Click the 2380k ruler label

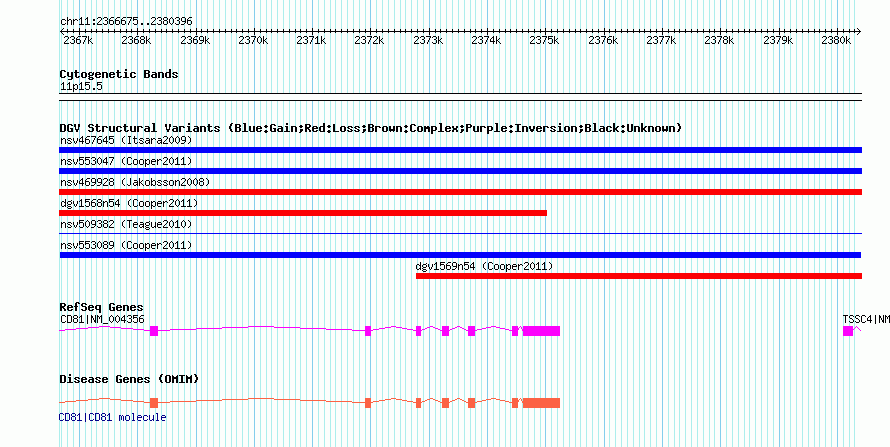pos(836,40)
